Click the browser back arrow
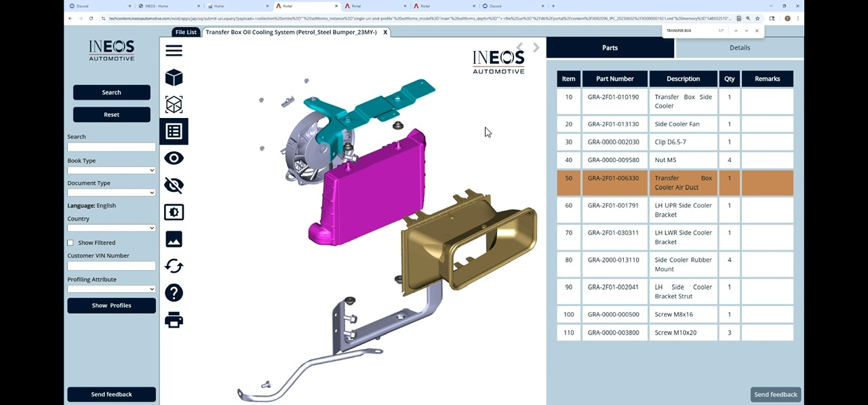The image size is (868, 405). pyautogui.click(x=71, y=18)
